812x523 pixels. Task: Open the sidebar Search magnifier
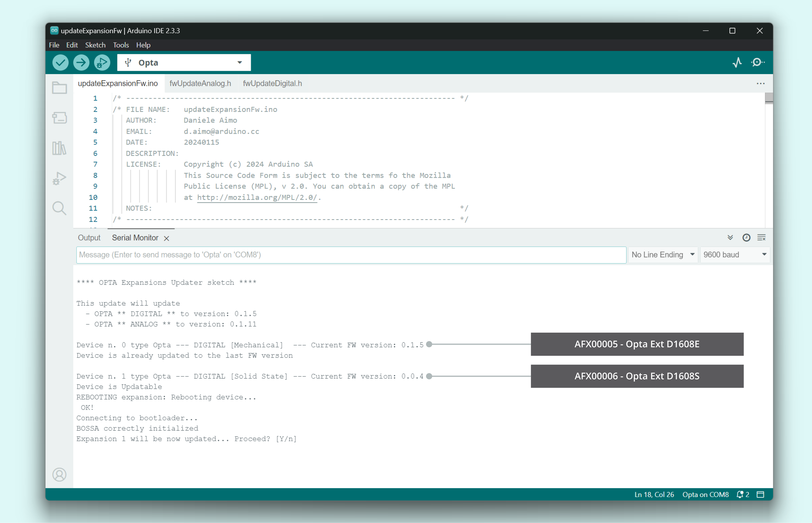(59, 208)
